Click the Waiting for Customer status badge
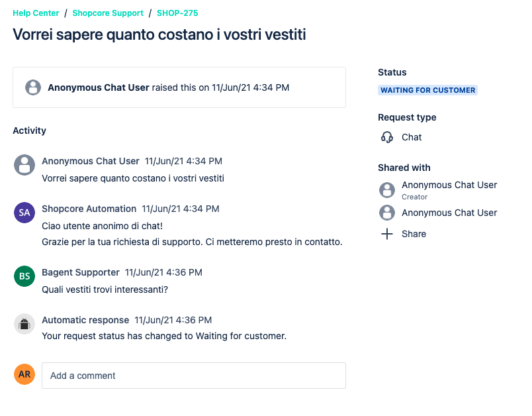 coord(428,90)
